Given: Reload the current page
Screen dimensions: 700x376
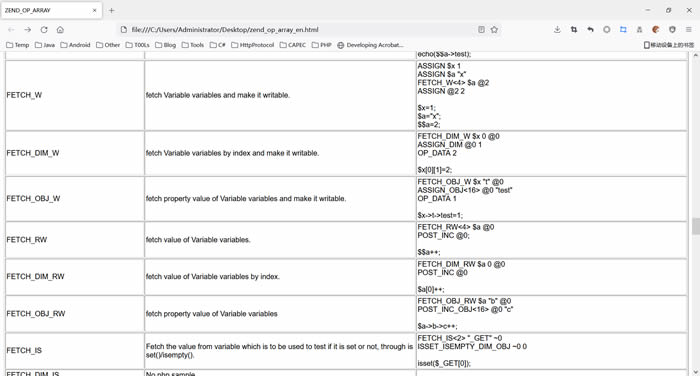Looking at the screenshot, I should click(x=44, y=29).
